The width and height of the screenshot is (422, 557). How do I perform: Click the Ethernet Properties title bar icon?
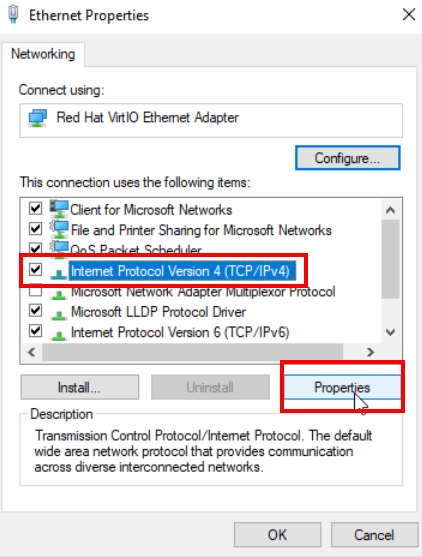[x=13, y=14]
